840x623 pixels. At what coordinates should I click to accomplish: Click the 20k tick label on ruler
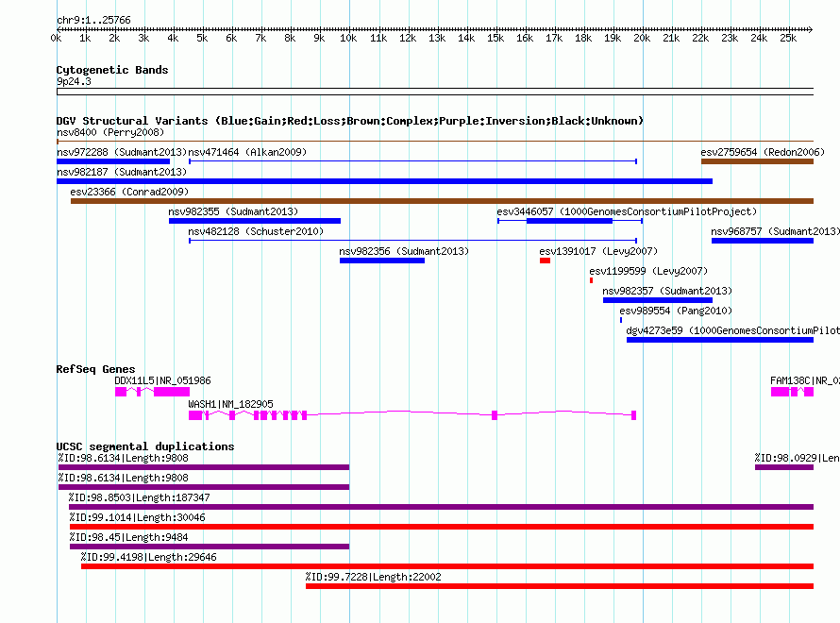[641, 38]
